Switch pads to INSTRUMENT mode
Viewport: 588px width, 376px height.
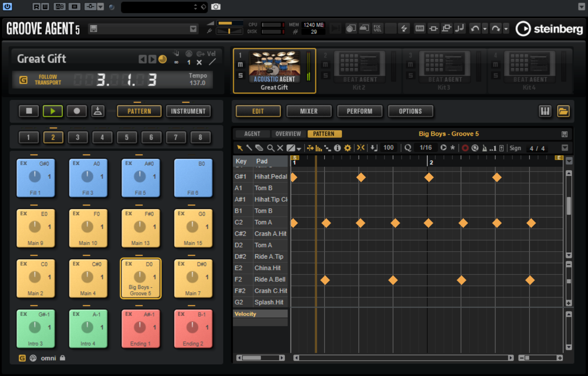tap(188, 111)
